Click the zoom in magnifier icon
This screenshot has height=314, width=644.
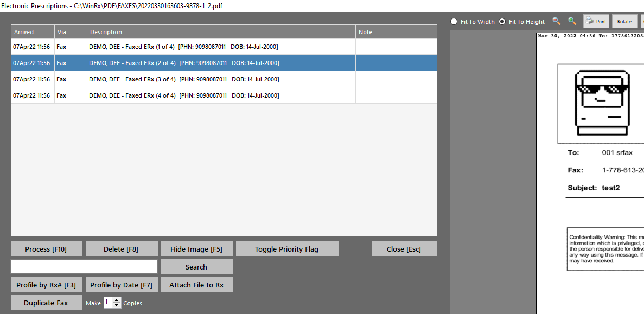(x=572, y=21)
